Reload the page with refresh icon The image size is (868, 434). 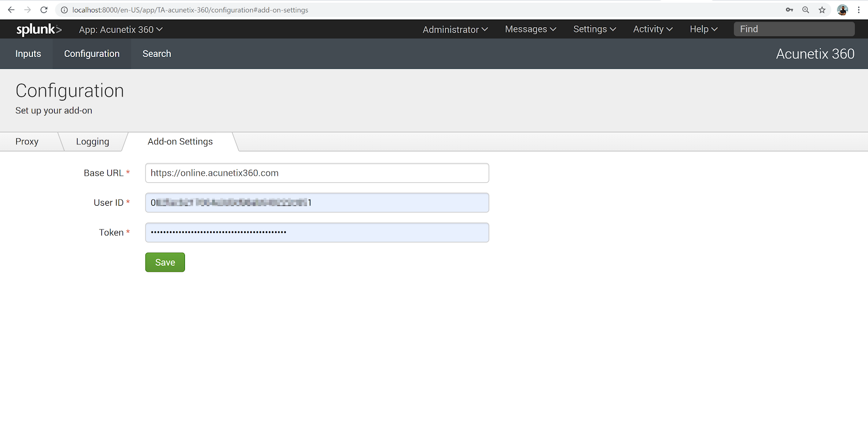click(x=44, y=10)
